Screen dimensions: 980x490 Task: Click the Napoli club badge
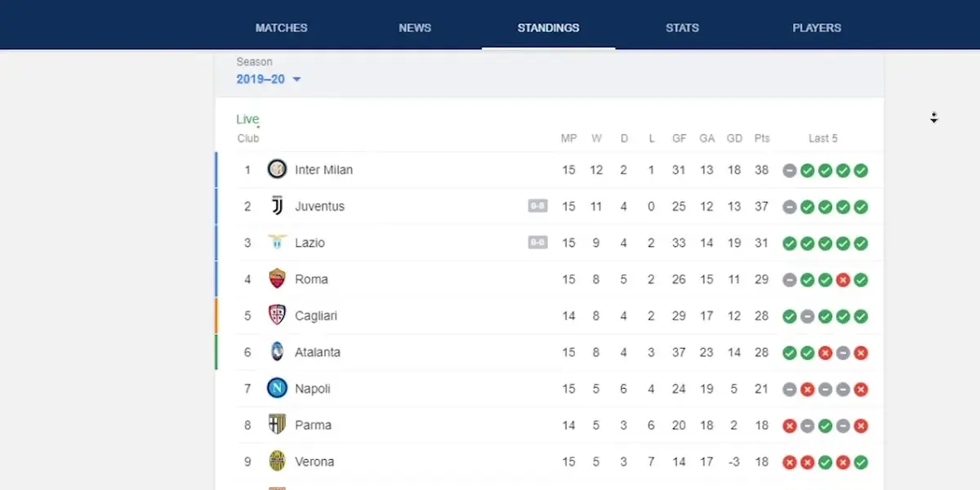click(x=277, y=389)
